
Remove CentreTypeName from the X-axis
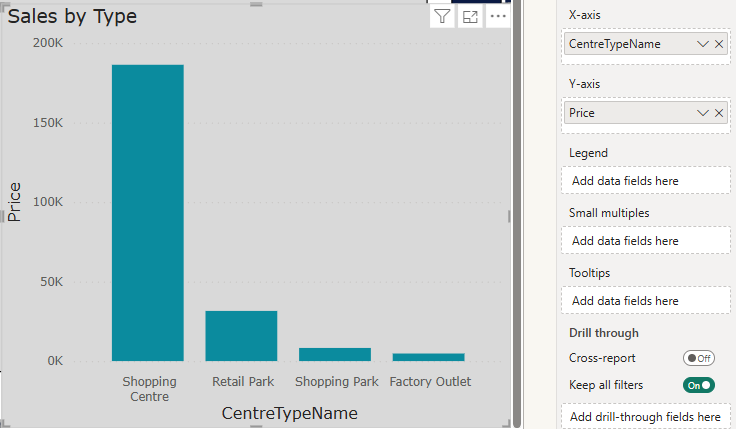point(719,44)
